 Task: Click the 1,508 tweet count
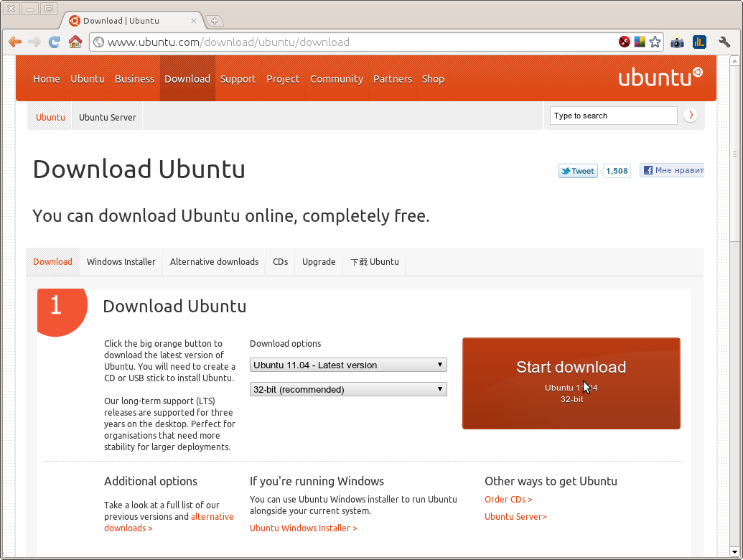(x=617, y=171)
